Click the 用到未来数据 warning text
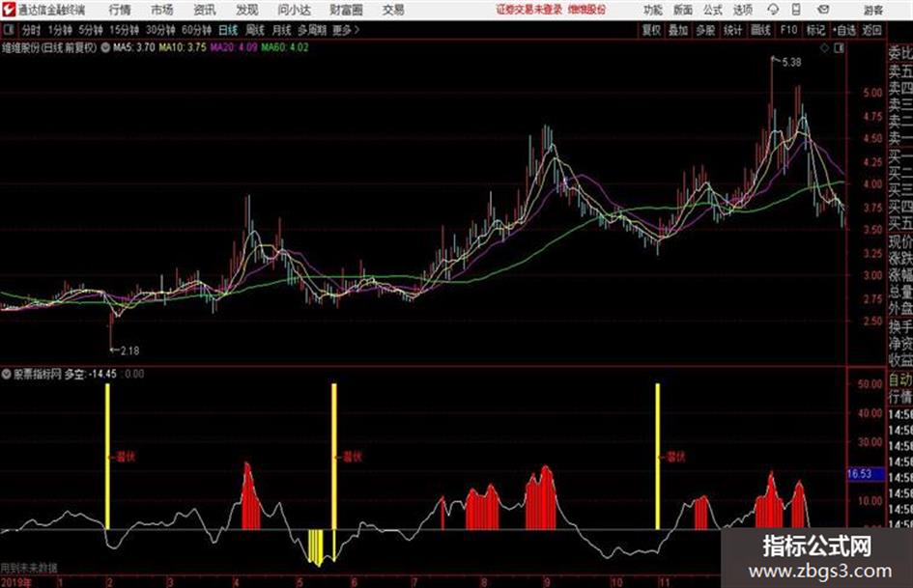This screenshot has width=913, height=588. tap(29, 568)
